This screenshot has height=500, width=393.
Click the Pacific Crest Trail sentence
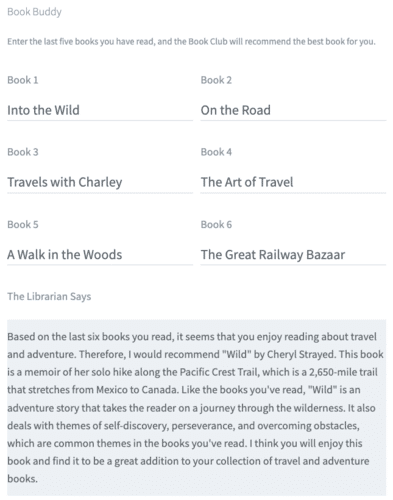[x=197, y=372]
